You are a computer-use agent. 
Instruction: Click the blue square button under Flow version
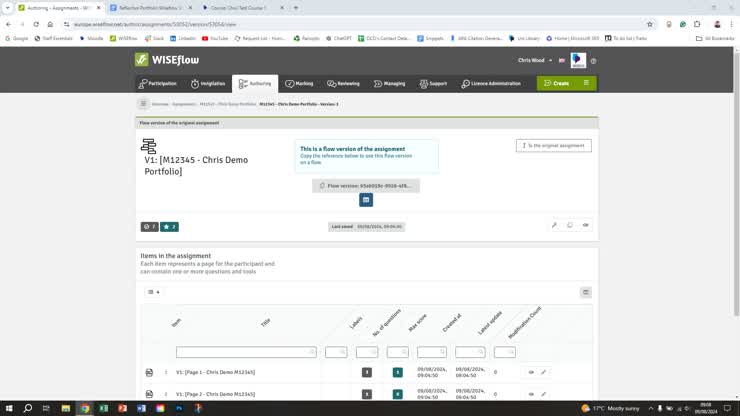click(x=366, y=200)
